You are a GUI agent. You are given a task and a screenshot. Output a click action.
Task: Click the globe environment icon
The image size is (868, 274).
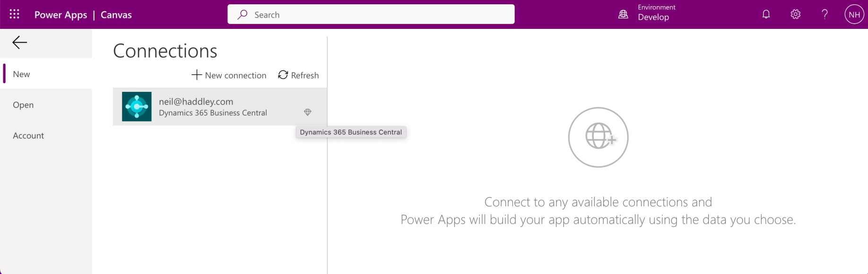pos(623,14)
